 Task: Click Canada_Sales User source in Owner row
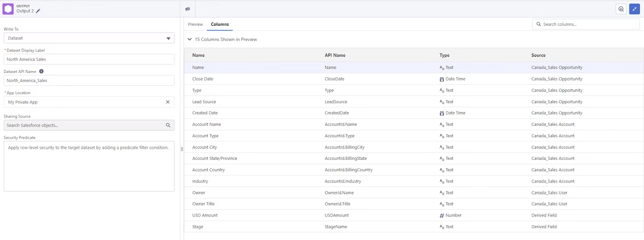pos(549,193)
